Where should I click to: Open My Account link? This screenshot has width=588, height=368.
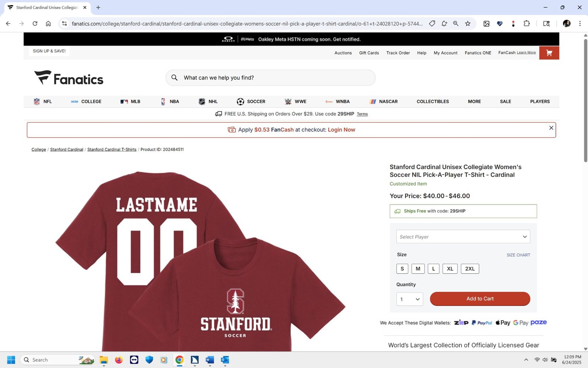pyautogui.click(x=445, y=53)
